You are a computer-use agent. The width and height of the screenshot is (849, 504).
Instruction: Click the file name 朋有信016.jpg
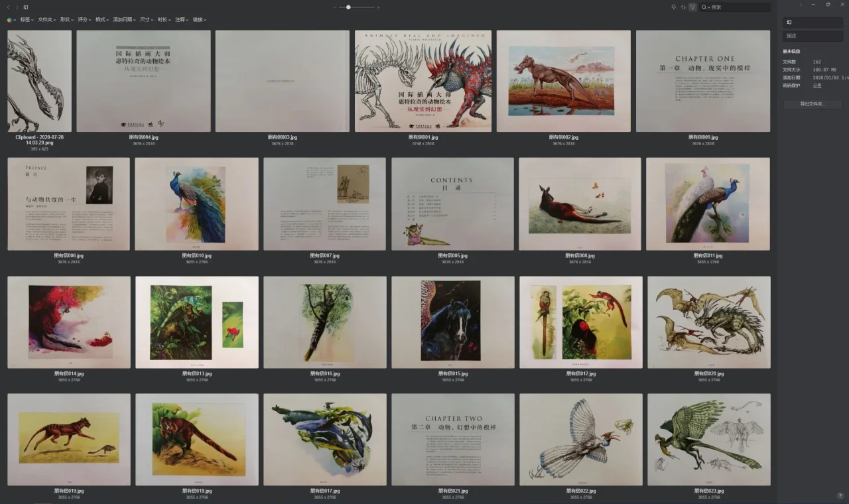click(x=324, y=373)
